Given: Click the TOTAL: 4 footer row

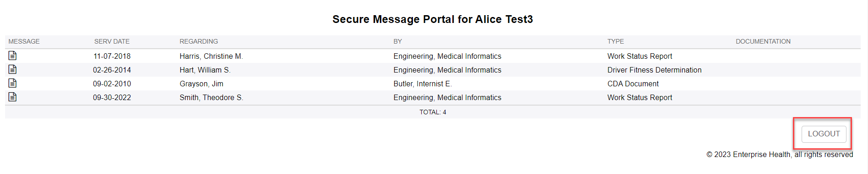Looking at the screenshot, I should [x=433, y=112].
